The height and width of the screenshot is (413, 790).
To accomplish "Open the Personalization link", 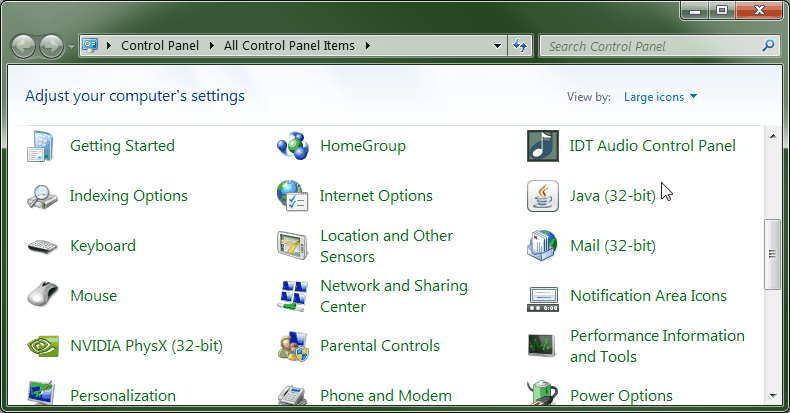I will click(x=123, y=396).
